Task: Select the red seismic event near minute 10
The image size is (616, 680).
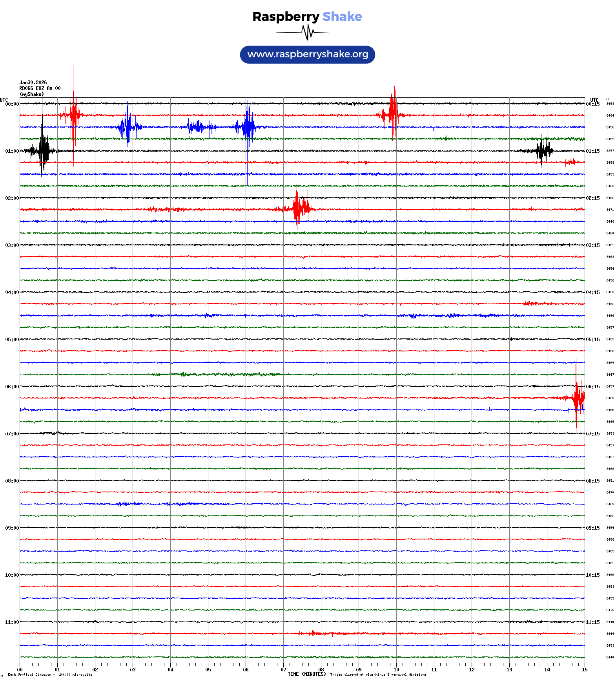Action: [392, 115]
